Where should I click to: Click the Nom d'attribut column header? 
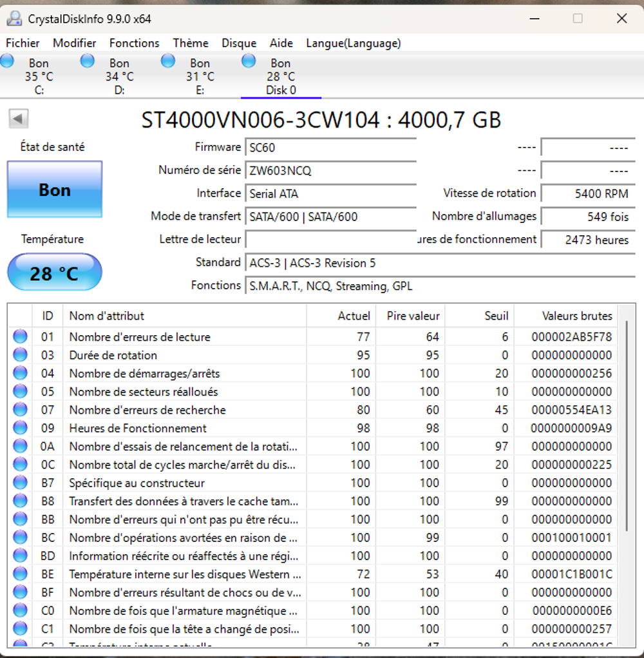click(184, 316)
